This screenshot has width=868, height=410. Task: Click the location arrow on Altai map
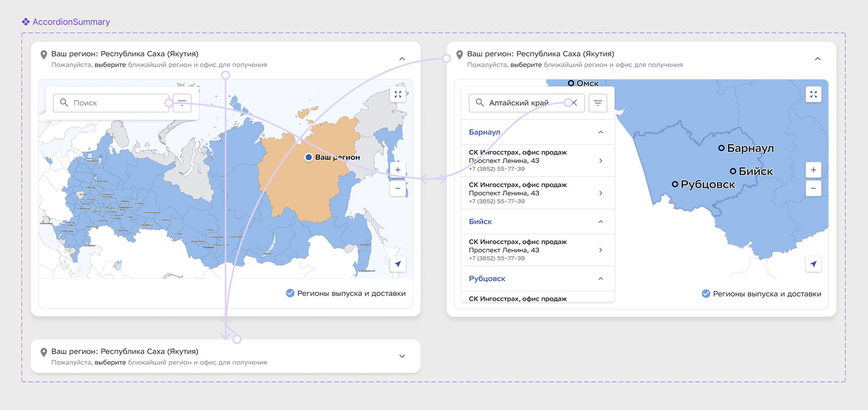tap(813, 264)
